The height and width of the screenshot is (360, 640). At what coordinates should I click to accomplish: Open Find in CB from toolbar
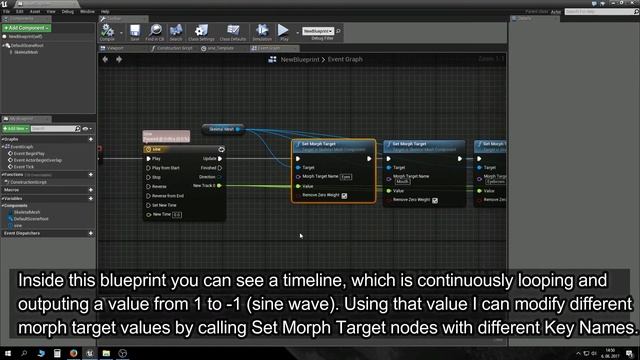click(x=155, y=32)
